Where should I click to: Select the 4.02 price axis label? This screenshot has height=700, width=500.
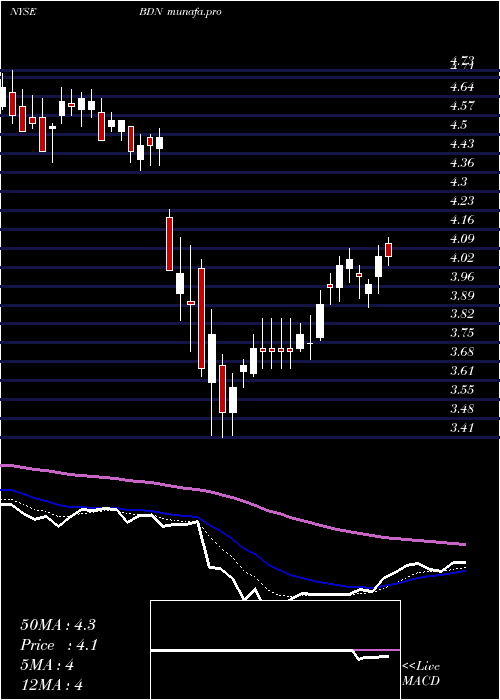click(x=462, y=258)
